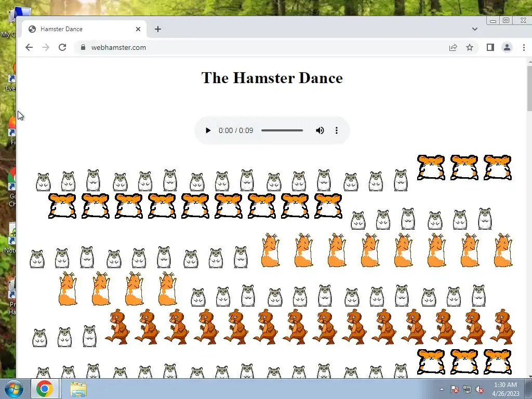Screen dimensions: 532x399
Task: Select the Hamster Dance tab
Action: pyautogui.click(x=85, y=29)
